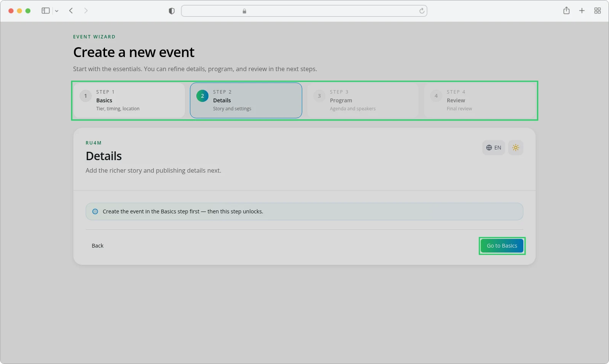
Task: Open the sidebar options dropdown arrow
Action: [57, 11]
